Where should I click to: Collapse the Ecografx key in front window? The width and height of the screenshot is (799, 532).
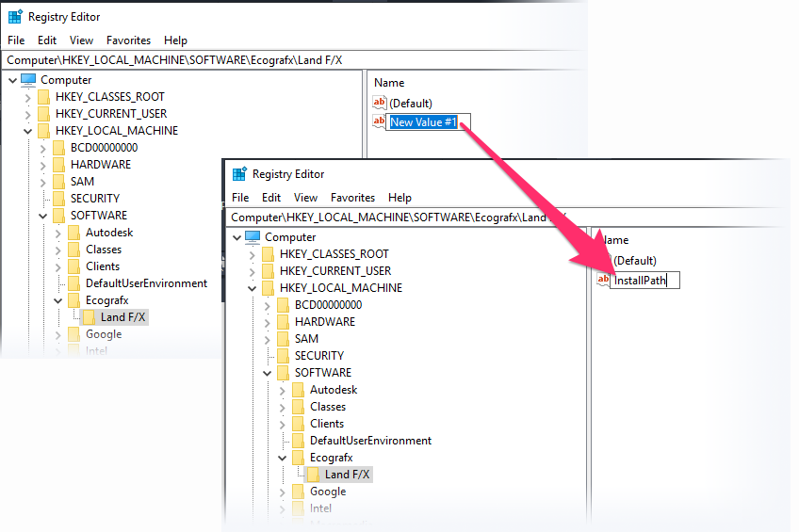click(x=282, y=458)
